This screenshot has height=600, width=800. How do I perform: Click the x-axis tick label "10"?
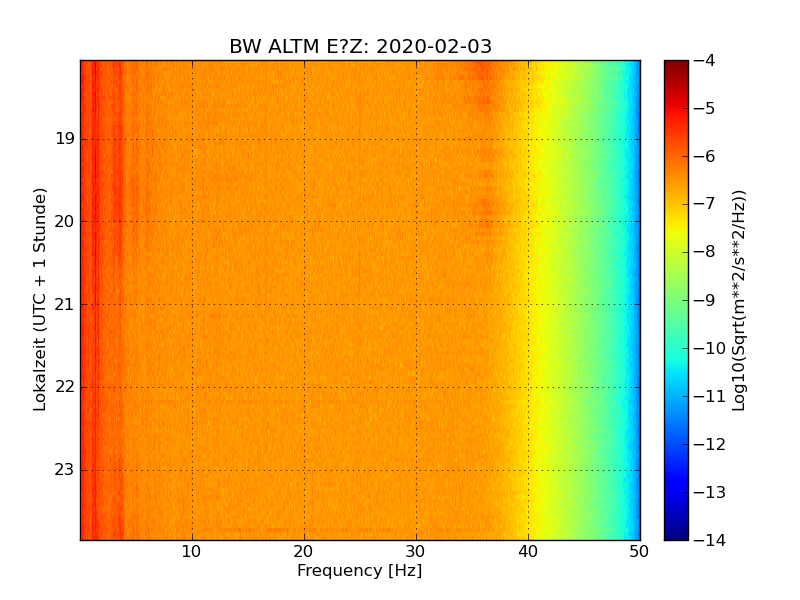point(191,552)
